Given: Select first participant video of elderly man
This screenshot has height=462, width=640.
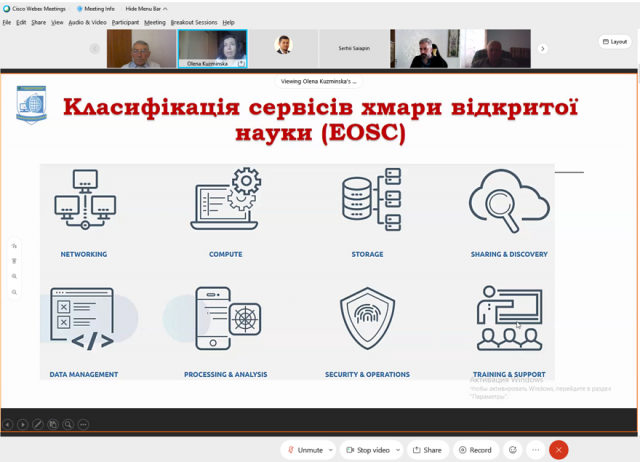Looking at the screenshot, I should [x=141, y=49].
